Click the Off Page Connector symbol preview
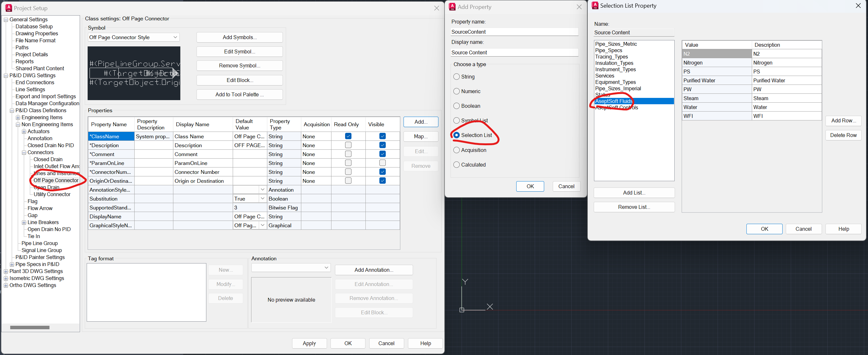868x355 pixels. pyautogui.click(x=134, y=73)
